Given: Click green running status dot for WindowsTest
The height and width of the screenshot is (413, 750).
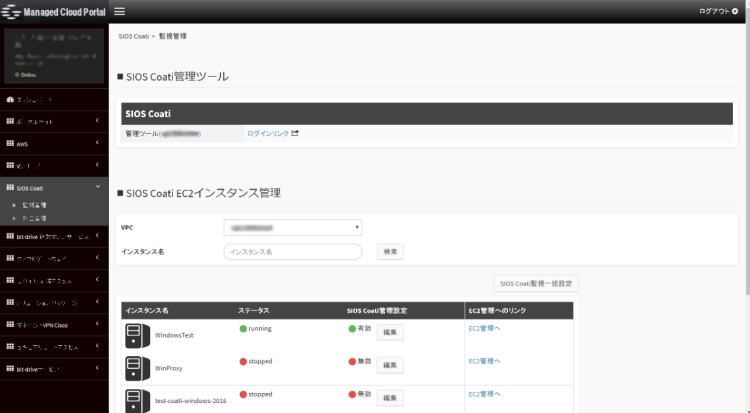Looking at the screenshot, I should [x=243, y=329].
